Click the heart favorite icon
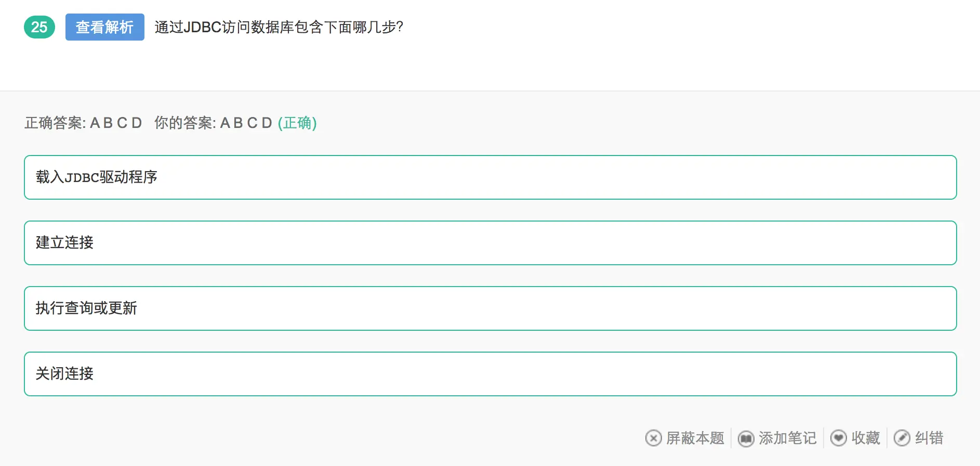Image resolution: width=980 pixels, height=466 pixels. [838, 438]
